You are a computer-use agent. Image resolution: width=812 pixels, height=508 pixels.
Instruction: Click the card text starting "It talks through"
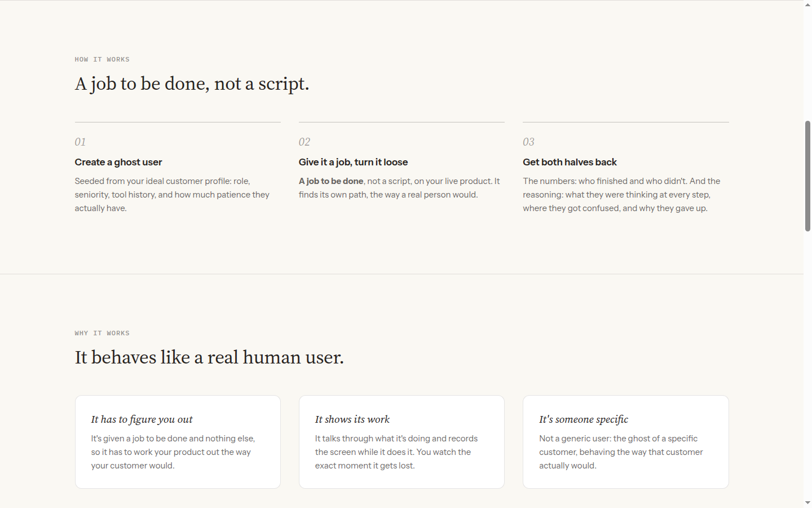[x=396, y=452]
